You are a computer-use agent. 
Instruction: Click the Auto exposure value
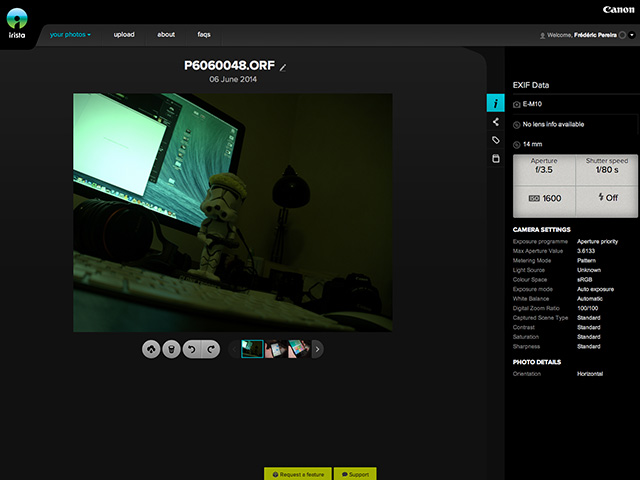click(595, 289)
